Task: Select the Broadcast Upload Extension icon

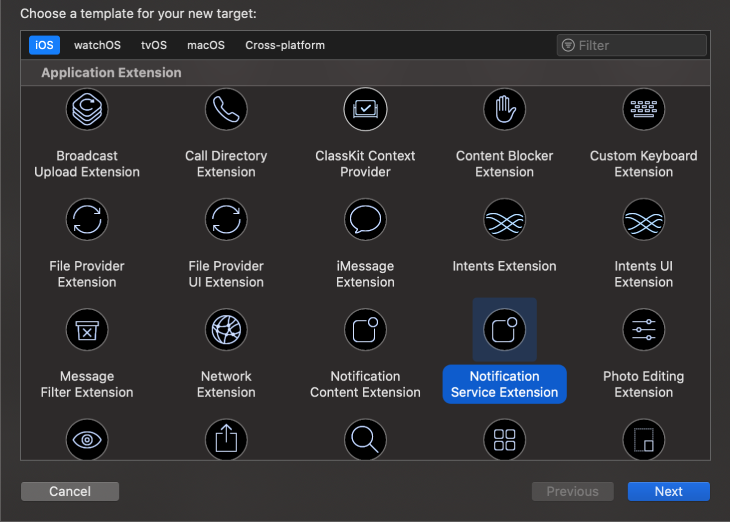Action: point(87,109)
